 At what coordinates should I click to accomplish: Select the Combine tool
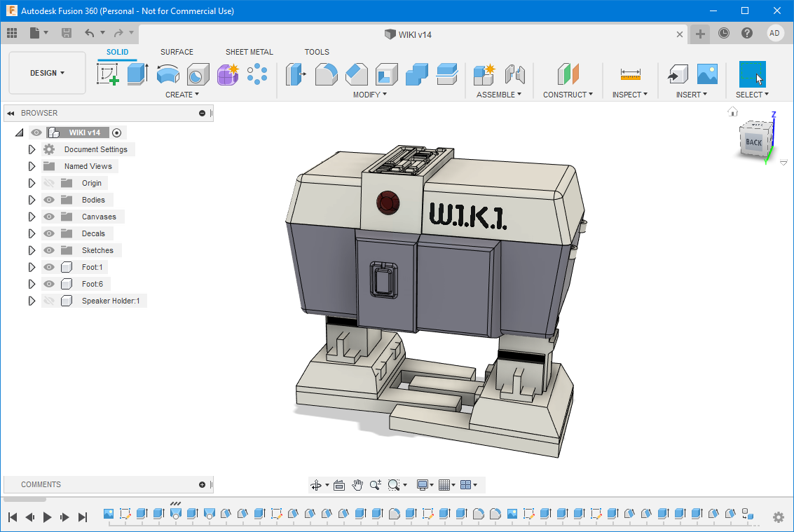click(417, 74)
